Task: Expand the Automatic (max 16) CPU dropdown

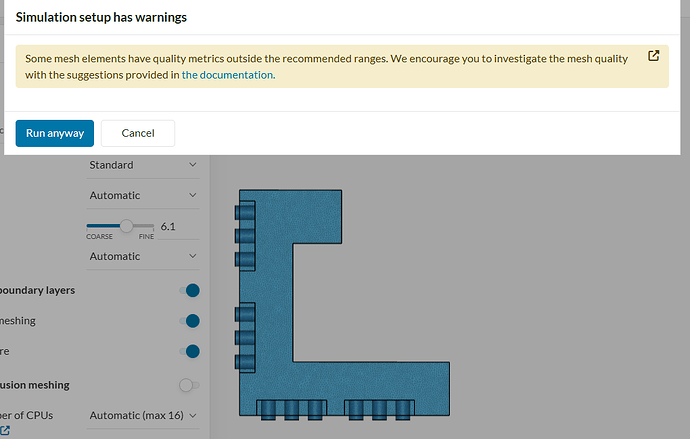Action: click(143, 415)
